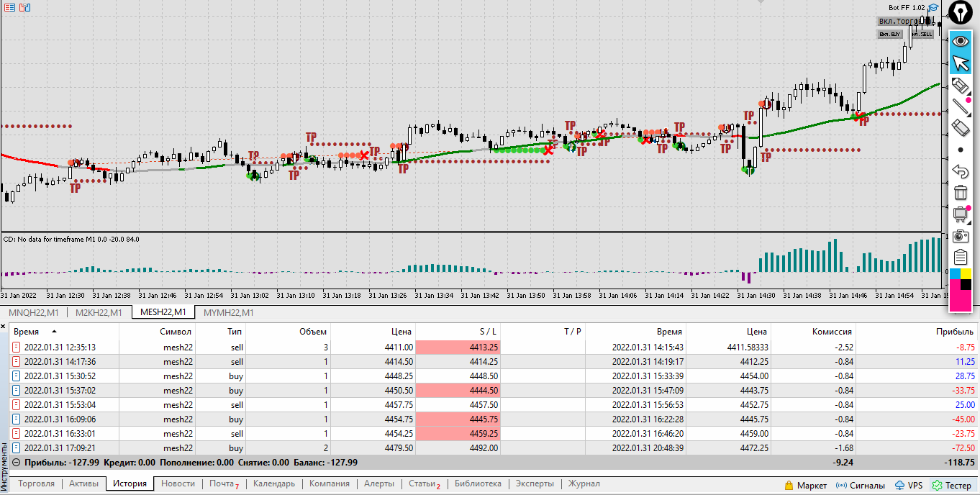The height and width of the screenshot is (495, 980).
Task: Collapse the Прибыль summary row
Action: coord(16,463)
